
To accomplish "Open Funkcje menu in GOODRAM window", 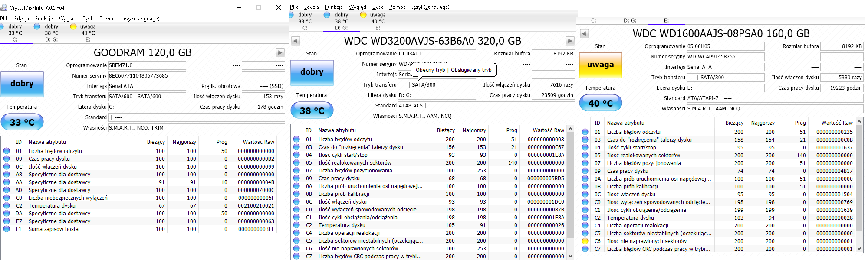I will tap(44, 19).
